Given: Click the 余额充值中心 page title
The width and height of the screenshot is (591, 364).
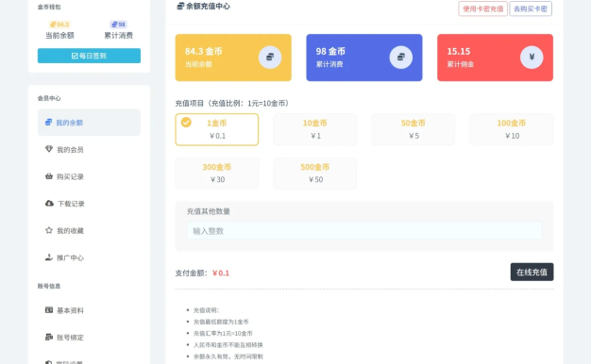Looking at the screenshot, I should [x=208, y=6].
